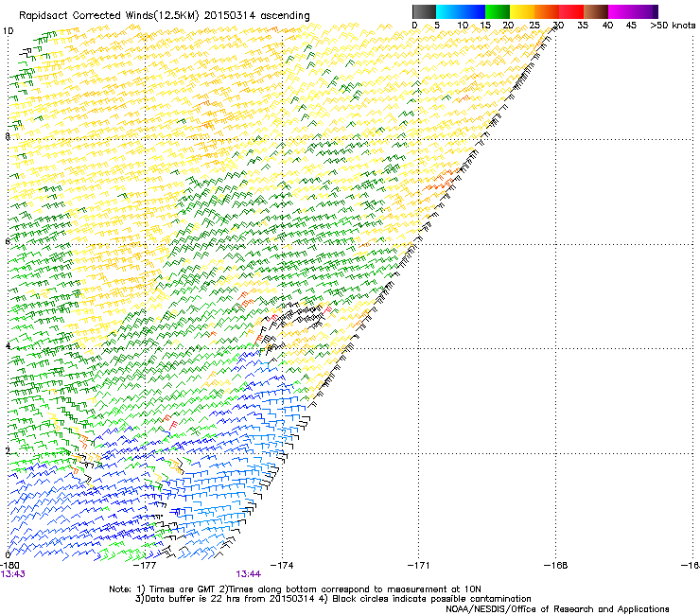Click the purple '13:43' time label
Image resolution: width=700 pixels, height=615 pixels.
(13, 574)
